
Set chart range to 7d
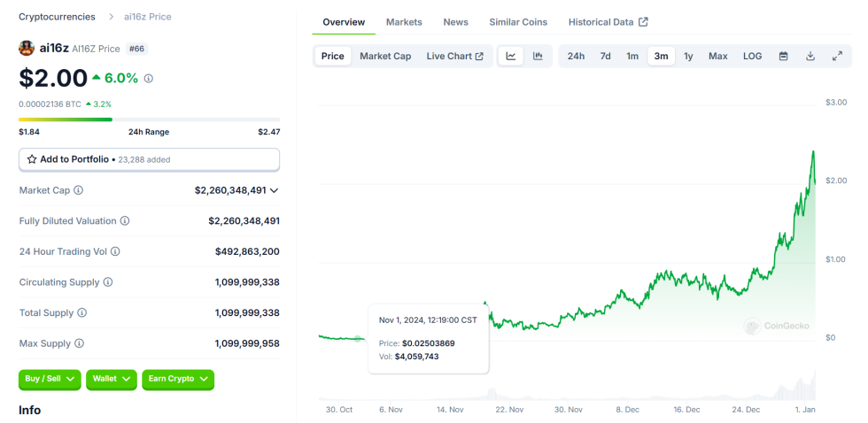pyautogui.click(x=606, y=56)
